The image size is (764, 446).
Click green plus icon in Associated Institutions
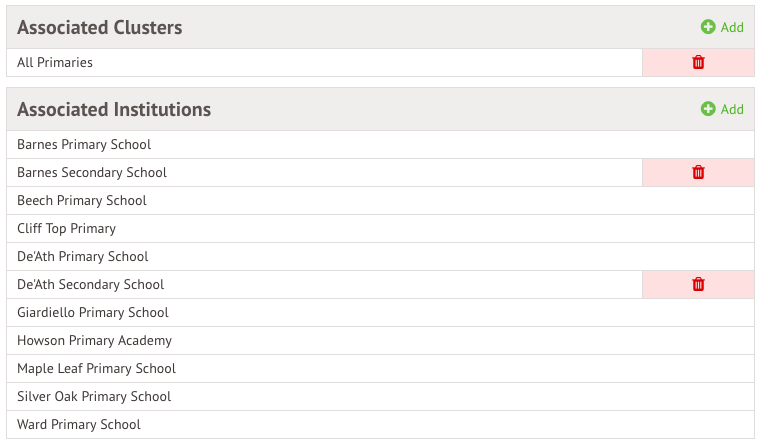click(x=708, y=109)
